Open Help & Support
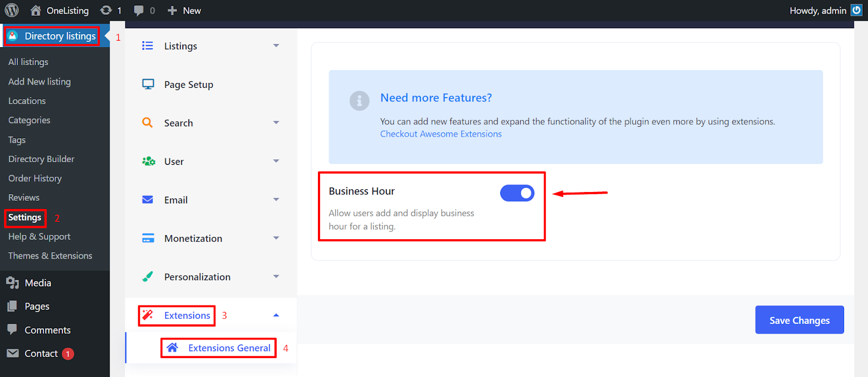This screenshot has height=377, width=868. point(40,237)
